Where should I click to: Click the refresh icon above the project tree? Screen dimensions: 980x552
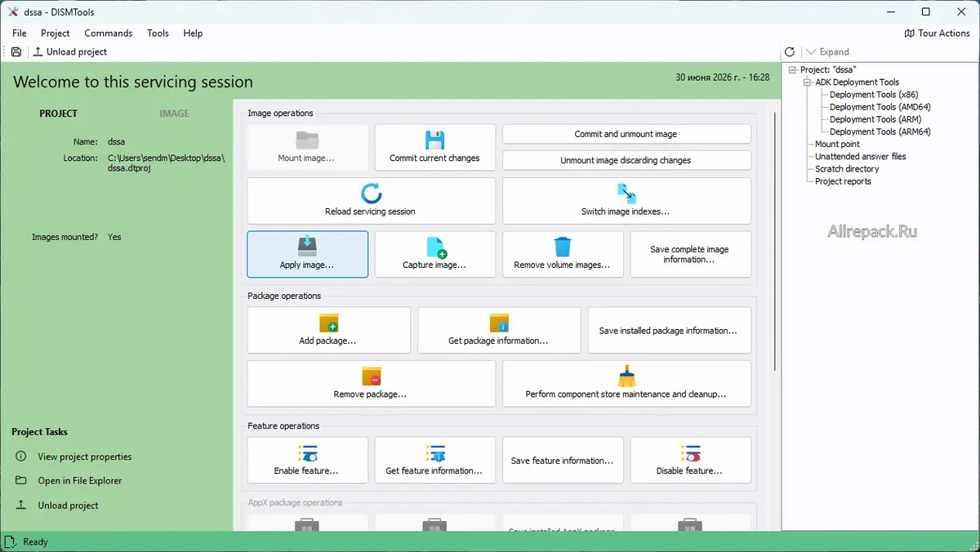pos(790,51)
